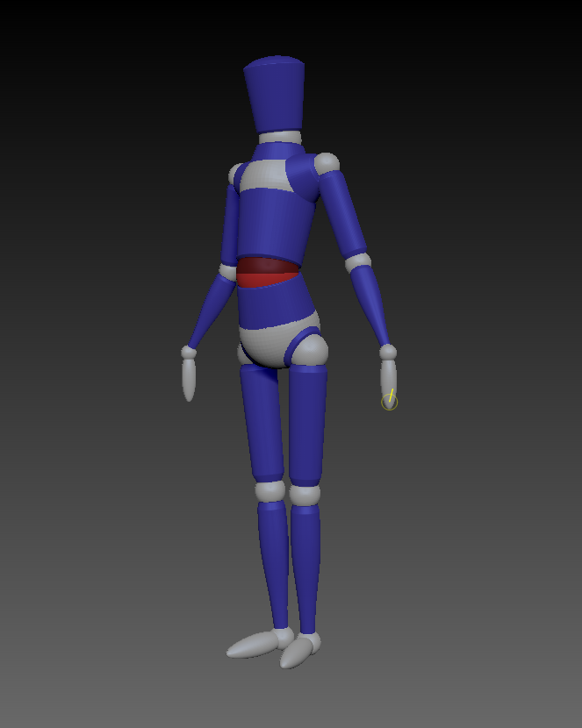Click the yellow brush cursor circle on the hand
The height and width of the screenshot is (728, 582).
coord(390,402)
